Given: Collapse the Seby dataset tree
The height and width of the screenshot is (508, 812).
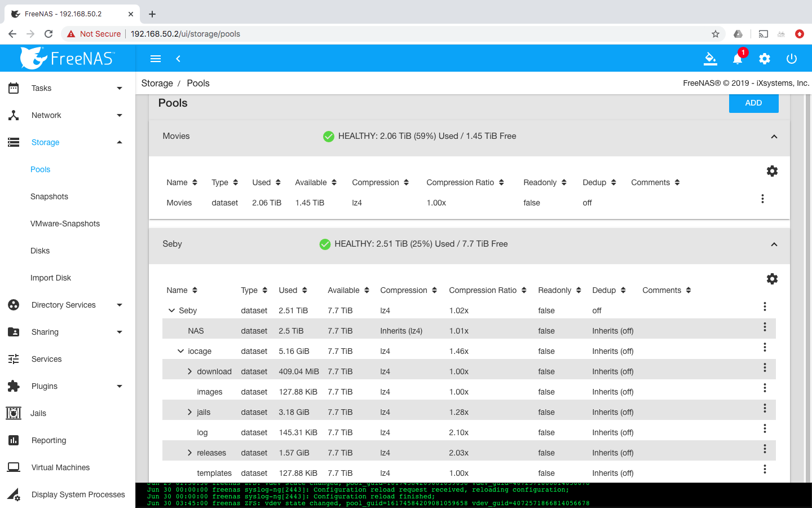Looking at the screenshot, I should (x=171, y=310).
